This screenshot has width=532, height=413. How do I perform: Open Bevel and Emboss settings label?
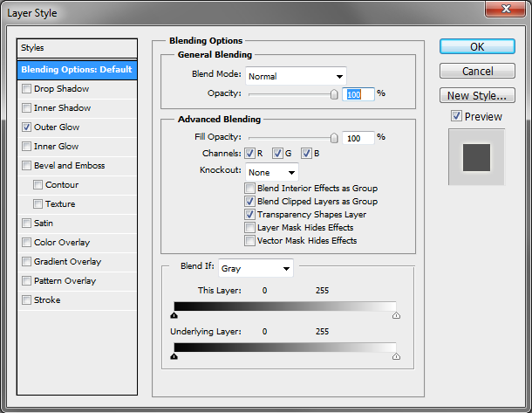pyautogui.click(x=70, y=165)
